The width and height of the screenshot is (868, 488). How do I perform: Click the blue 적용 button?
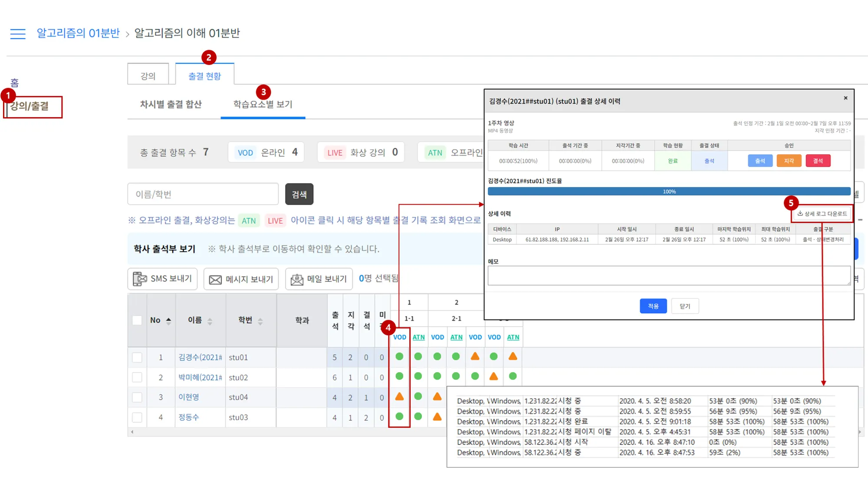(653, 306)
